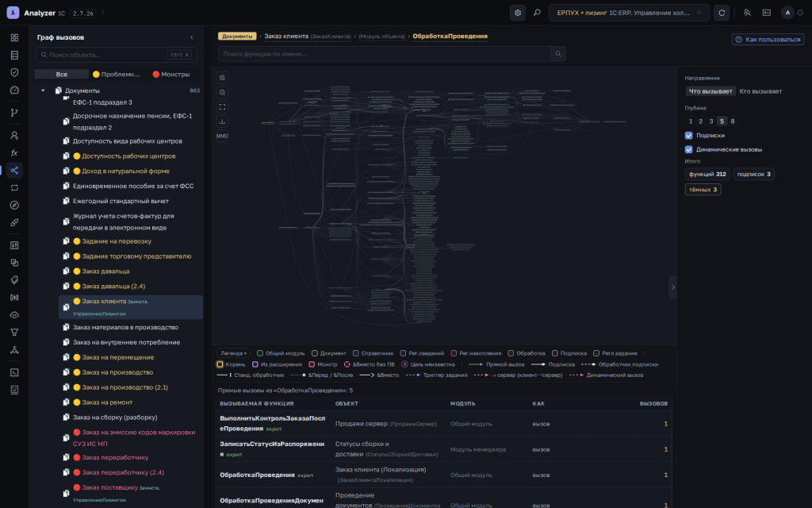Viewport: 812px width, 508px height.
Task: Fit the call graph to screen
Action: pos(222,107)
